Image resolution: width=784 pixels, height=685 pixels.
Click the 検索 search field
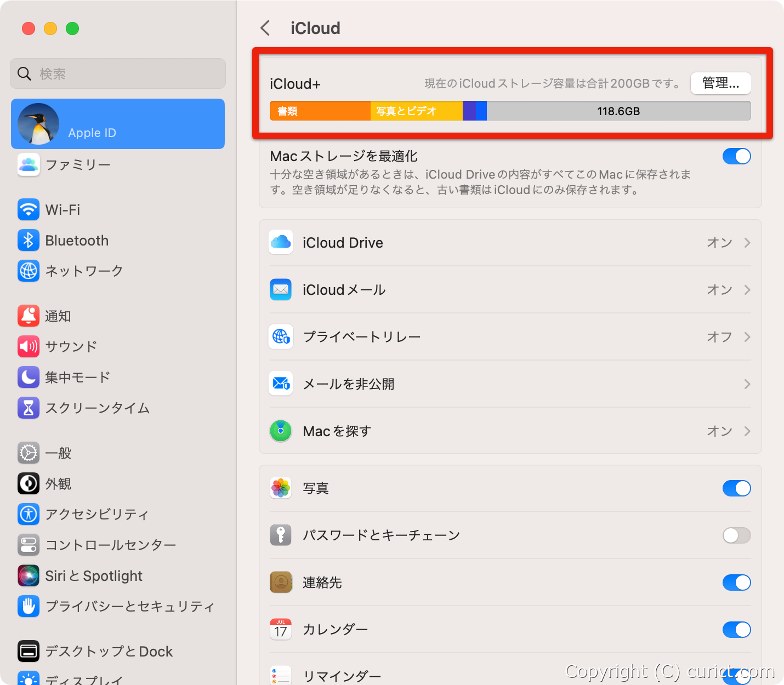(x=118, y=73)
